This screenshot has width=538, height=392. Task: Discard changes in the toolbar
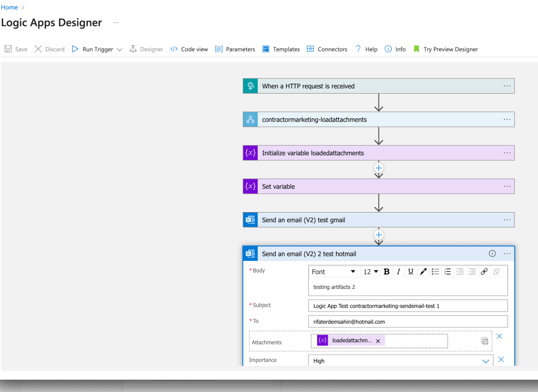coord(49,49)
